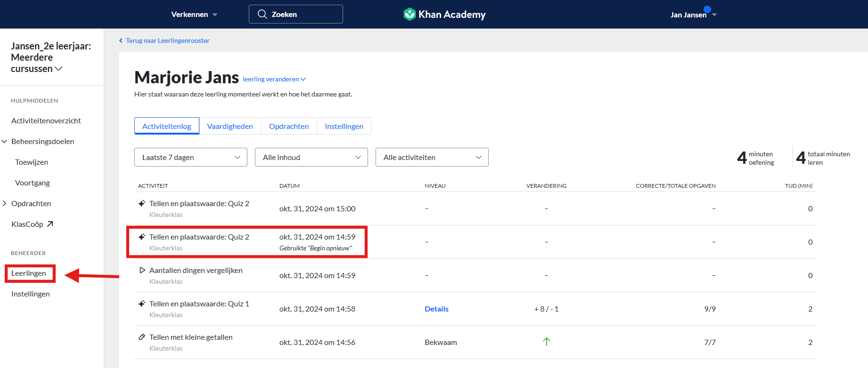The image size is (868, 368).
Task: Open the Details link for Quiz 1
Action: tap(436, 309)
